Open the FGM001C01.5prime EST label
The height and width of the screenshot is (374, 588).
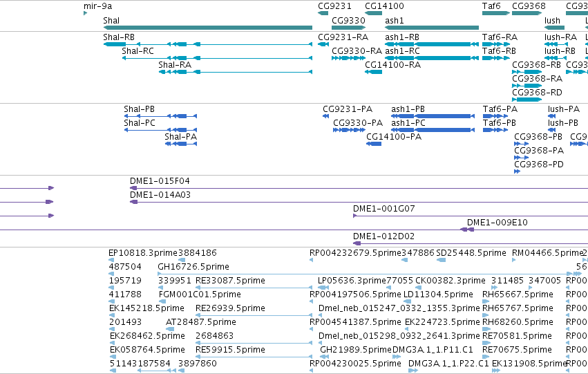point(200,295)
